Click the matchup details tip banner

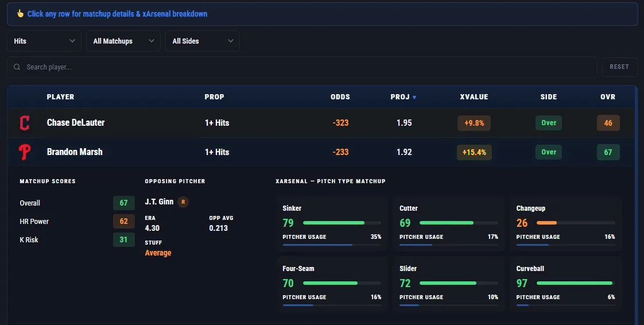(x=323, y=14)
